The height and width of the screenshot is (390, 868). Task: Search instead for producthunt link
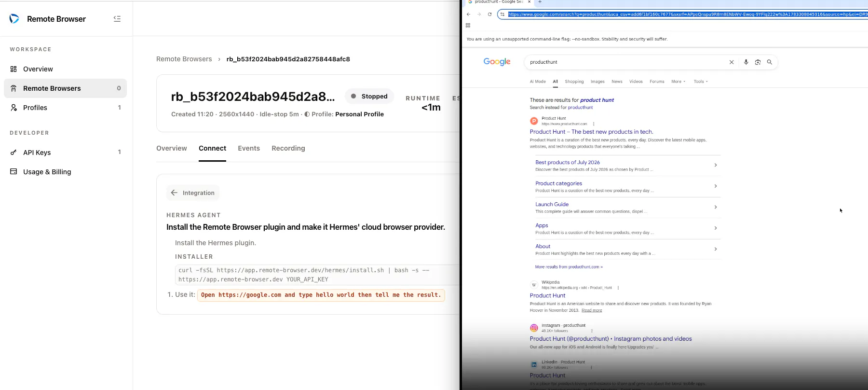pos(580,108)
